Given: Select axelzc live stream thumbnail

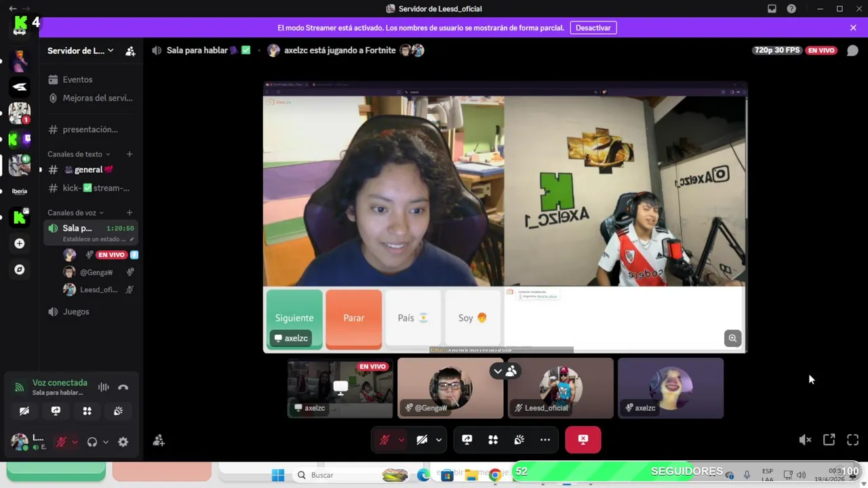Looking at the screenshot, I should [x=340, y=388].
